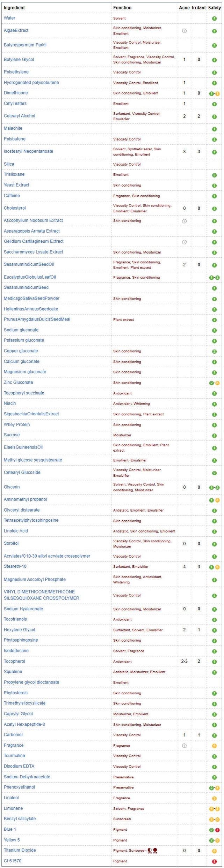Click info icon beside Gelidium Cartilagineum Extract
This screenshot has width=224, height=868.
click(x=185, y=242)
